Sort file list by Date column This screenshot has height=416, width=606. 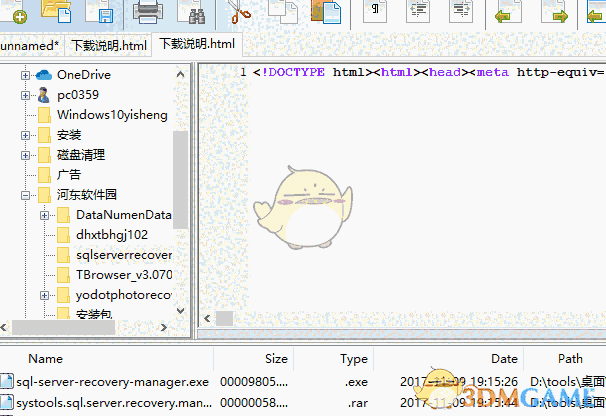click(504, 359)
